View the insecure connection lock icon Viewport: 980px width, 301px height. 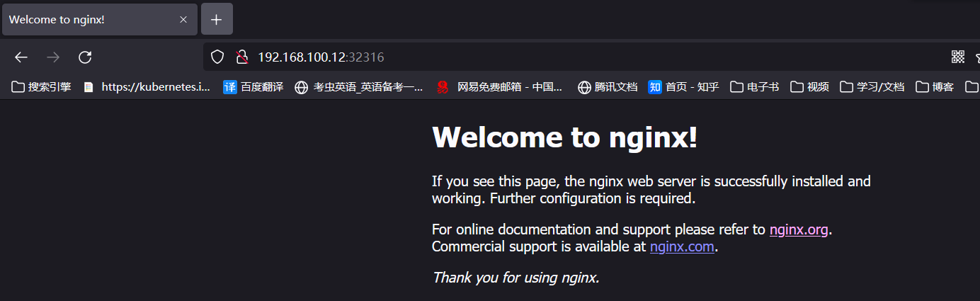[242, 57]
